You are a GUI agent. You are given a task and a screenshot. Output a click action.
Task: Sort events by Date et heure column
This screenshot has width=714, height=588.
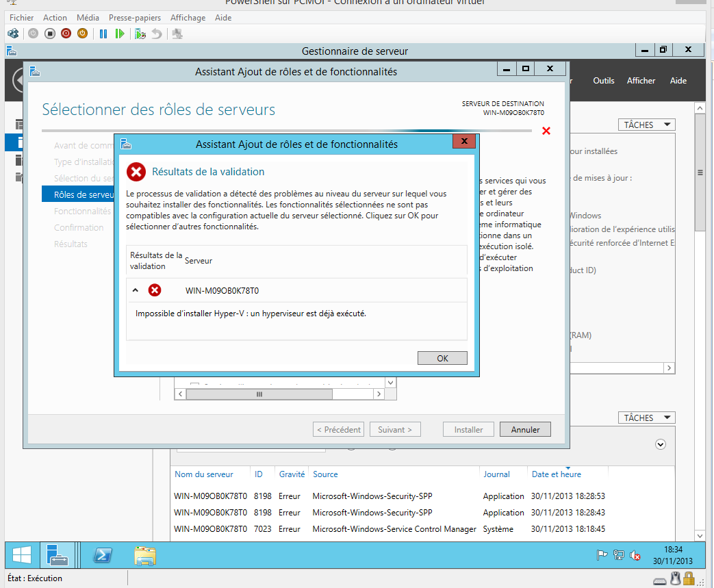[x=557, y=474]
